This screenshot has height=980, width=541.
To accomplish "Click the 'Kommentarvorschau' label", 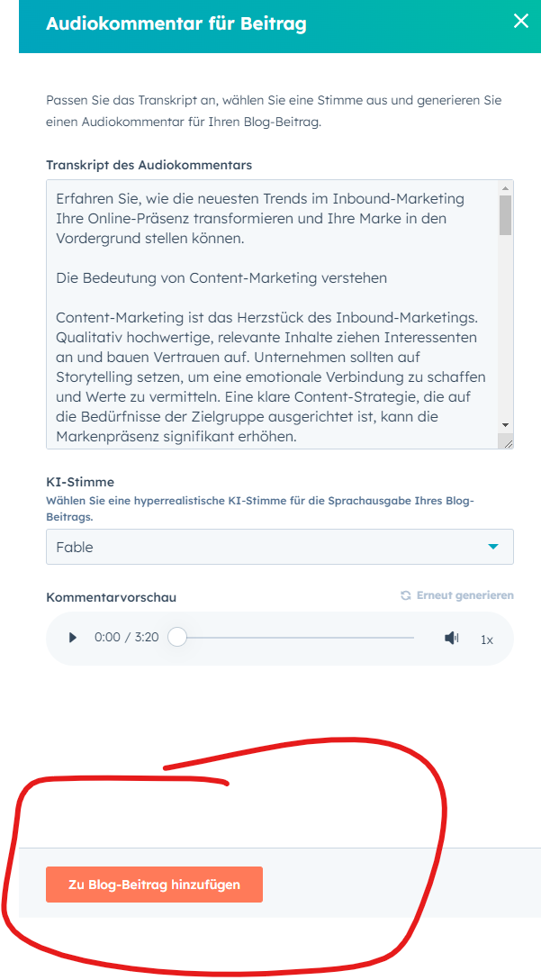I will pos(112,597).
